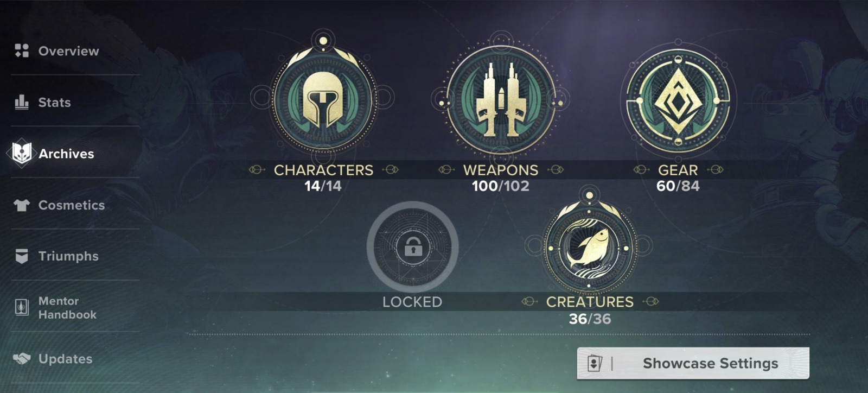
Task: Click the Mentor Handbook book icon
Action: coord(22,307)
